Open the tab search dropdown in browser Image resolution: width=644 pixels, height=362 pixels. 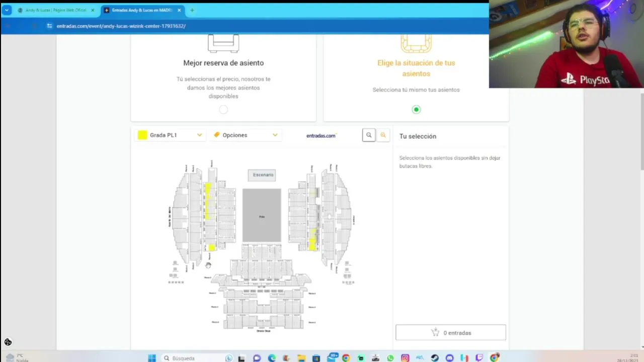7,10
